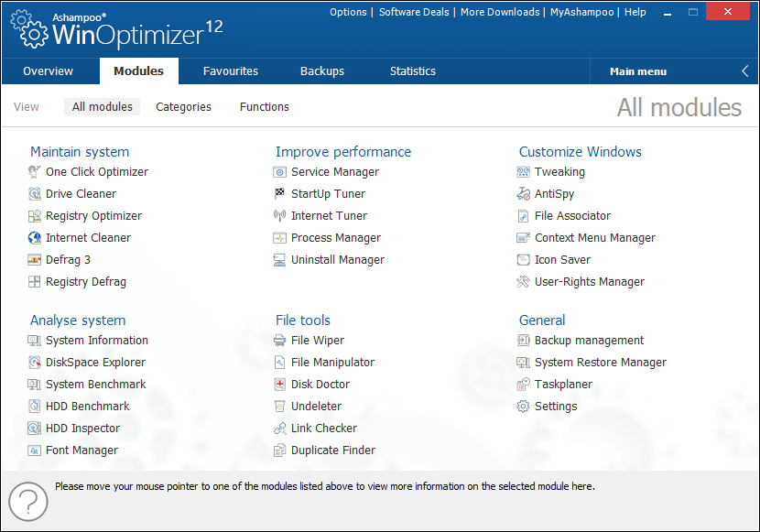Click the Tweaking icon
Viewport: 760px width, 532px height.
coord(524,172)
